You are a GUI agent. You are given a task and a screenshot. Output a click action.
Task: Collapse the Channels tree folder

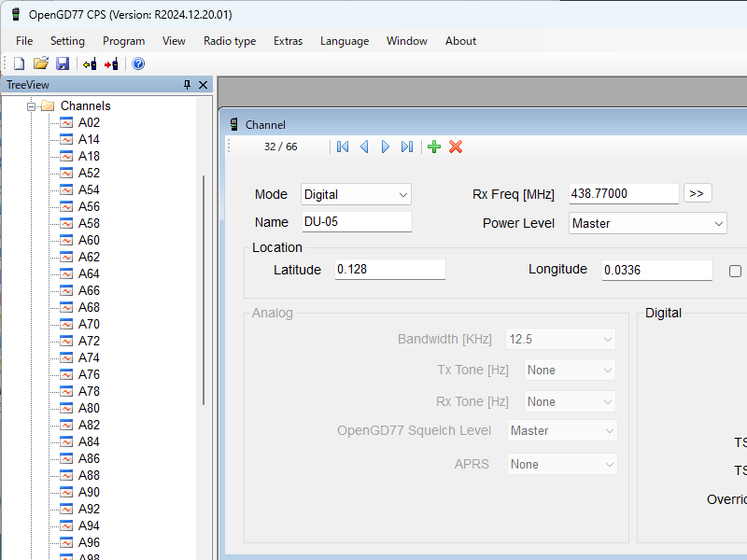tap(31, 106)
